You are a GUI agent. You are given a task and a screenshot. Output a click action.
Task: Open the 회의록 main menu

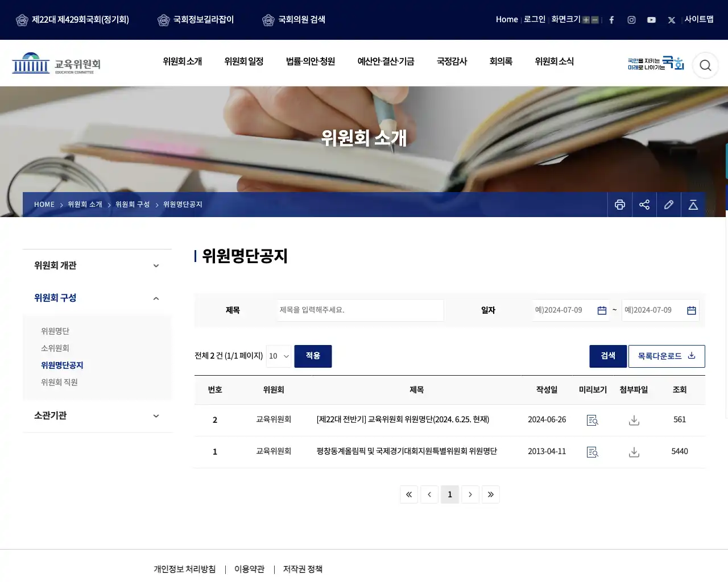click(x=501, y=61)
